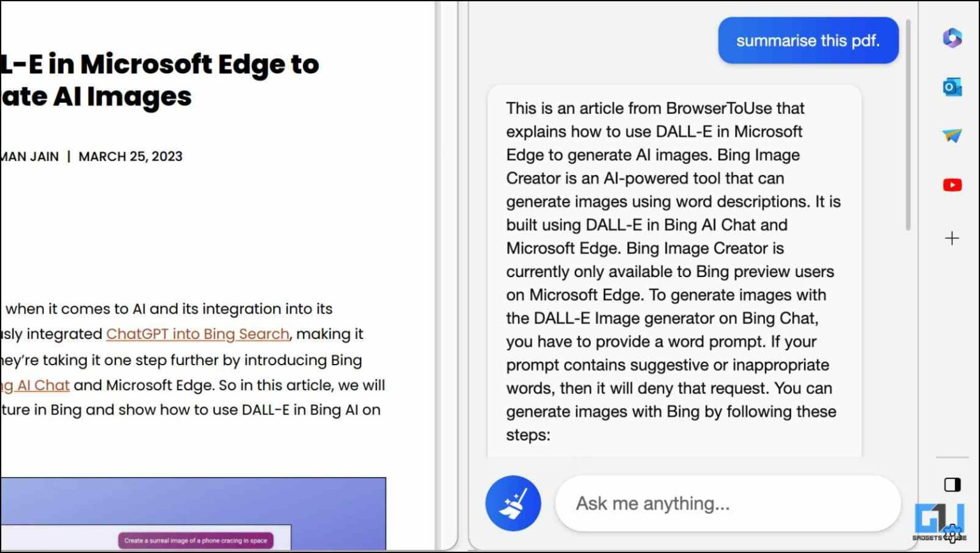Screen dimensions: 980x553
Task: Start a new topic with the broom icon
Action: click(513, 503)
